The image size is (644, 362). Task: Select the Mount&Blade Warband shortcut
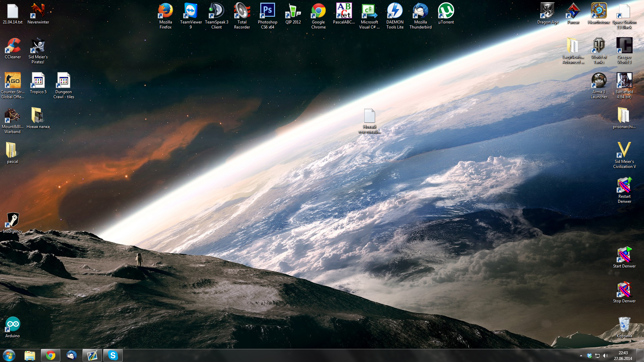13,120
